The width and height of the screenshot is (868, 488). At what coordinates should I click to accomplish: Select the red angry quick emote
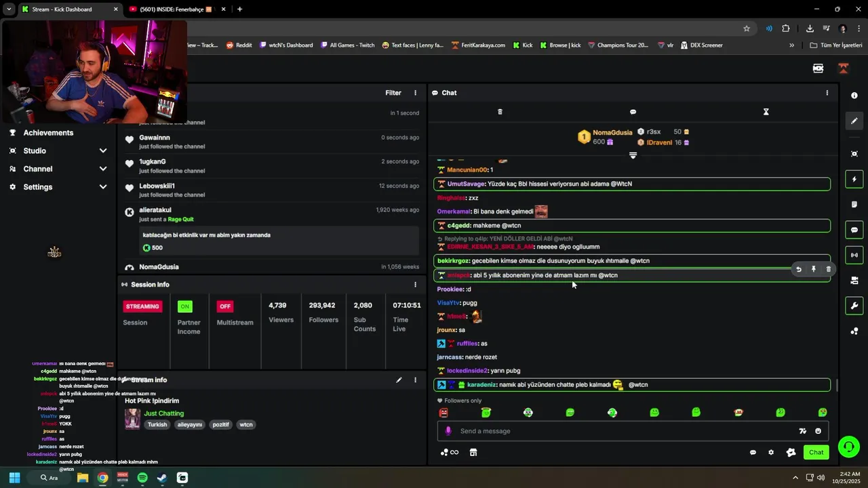pos(443,412)
